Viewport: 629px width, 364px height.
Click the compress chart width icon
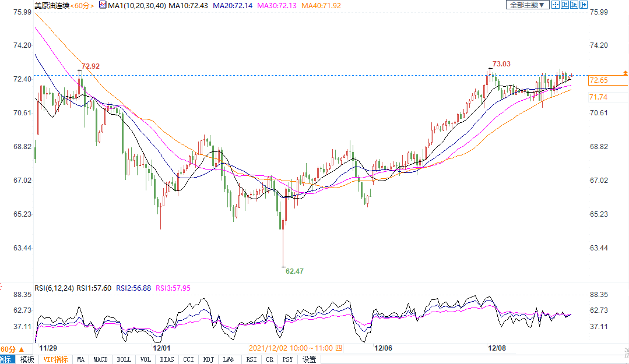(x=565, y=5)
